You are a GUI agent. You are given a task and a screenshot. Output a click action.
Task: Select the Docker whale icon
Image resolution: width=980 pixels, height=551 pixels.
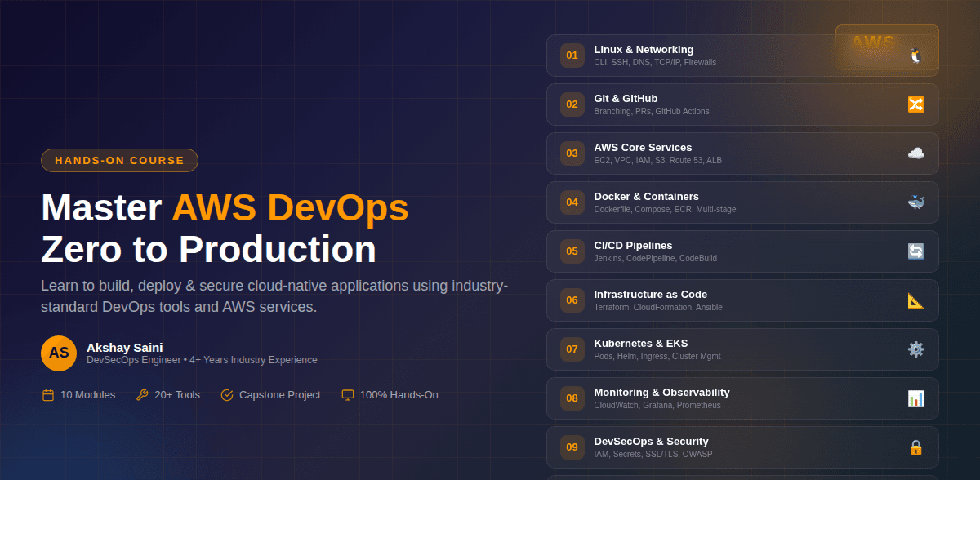point(915,202)
